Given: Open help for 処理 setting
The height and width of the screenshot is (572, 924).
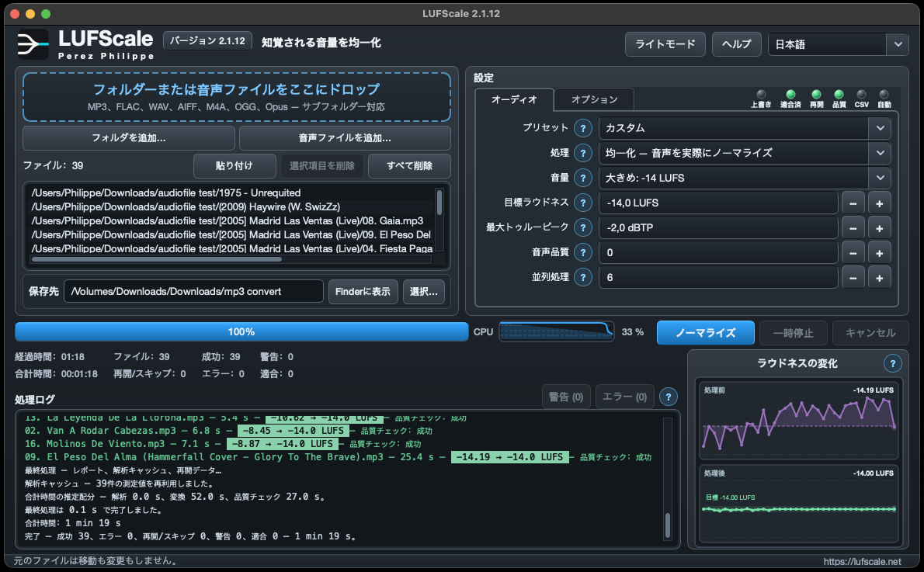Looking at the screenshot, I should point(583,153).
